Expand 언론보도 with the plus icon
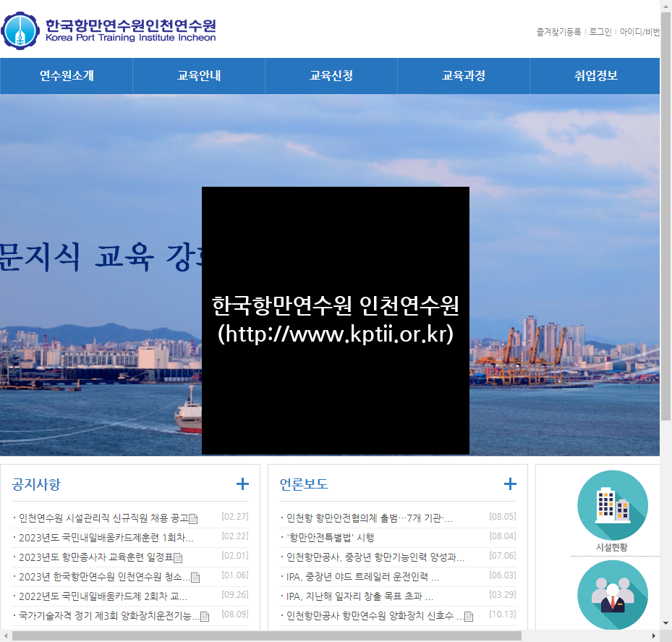This screenshot has width=672, height=642. 510,483
